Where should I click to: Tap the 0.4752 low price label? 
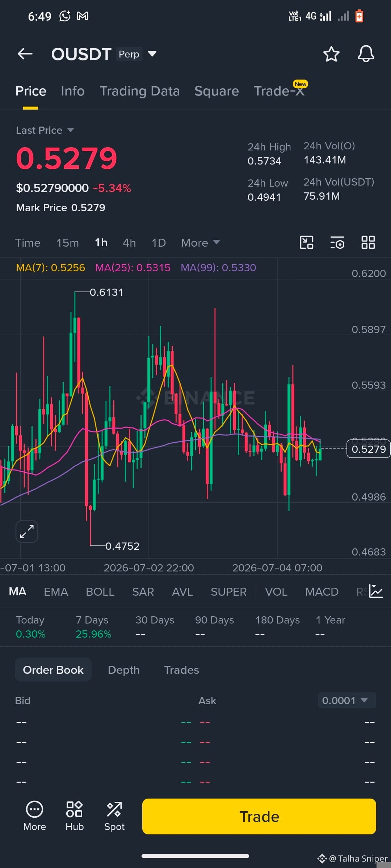(122, 546)
